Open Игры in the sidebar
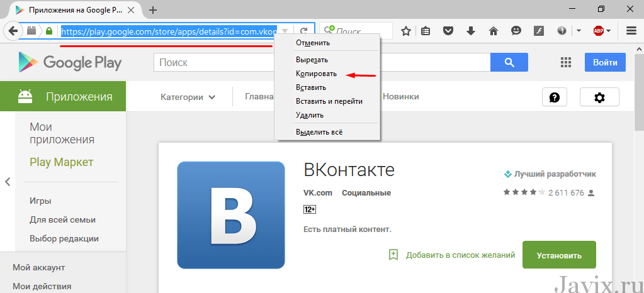This screenshot has height=293, width=644. coord(40,201)
